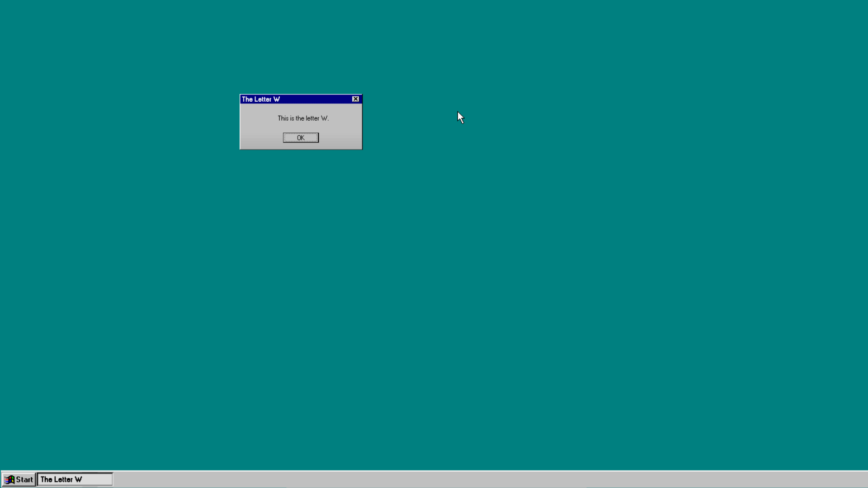Click the blue title bar's empty area
The height and width of the screenshot is (488, 868).
316,99
